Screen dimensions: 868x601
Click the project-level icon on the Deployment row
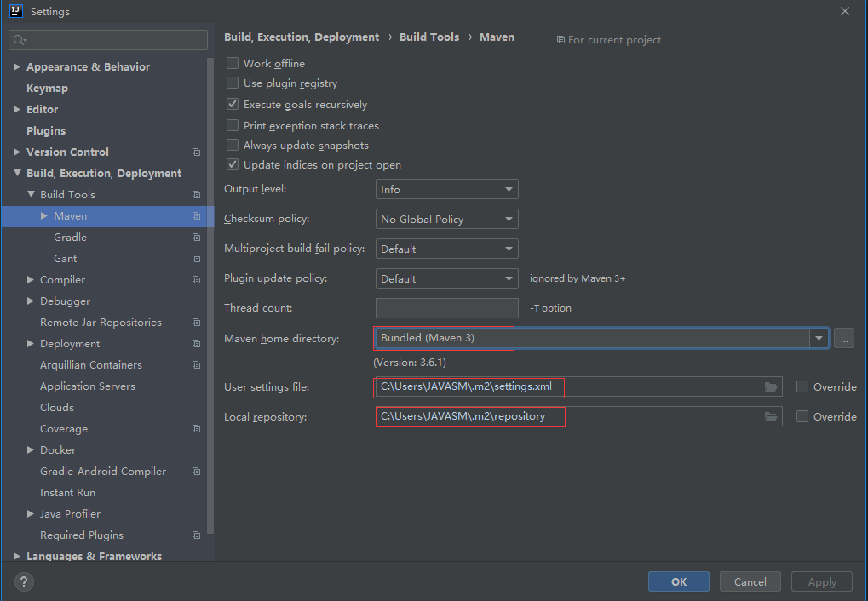196,344
